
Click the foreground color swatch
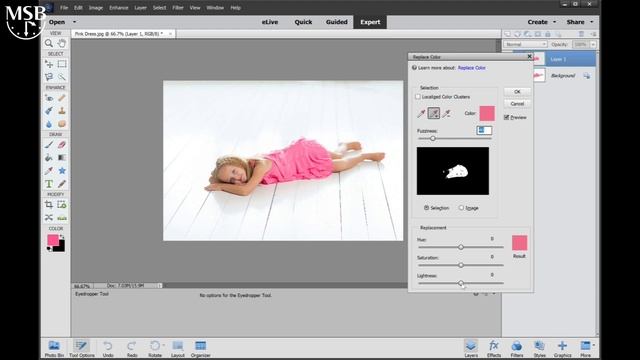point(53,240)
